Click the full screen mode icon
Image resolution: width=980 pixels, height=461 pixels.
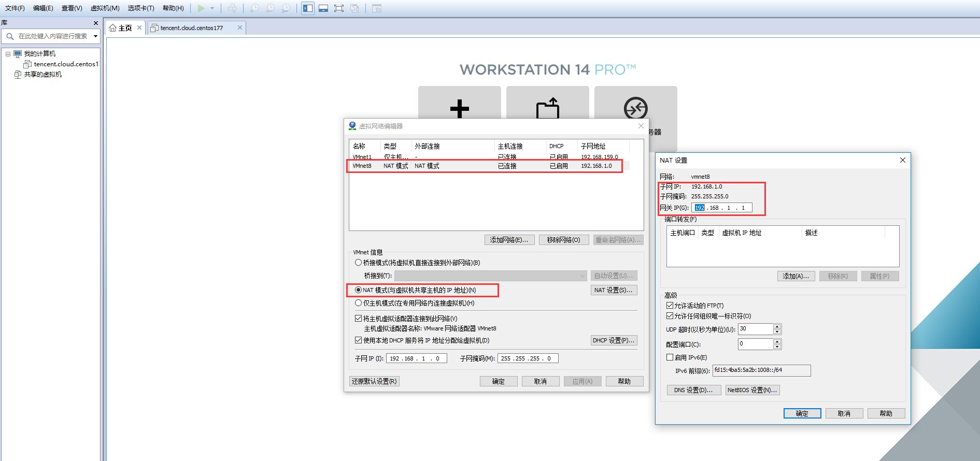tap(339, 8)
